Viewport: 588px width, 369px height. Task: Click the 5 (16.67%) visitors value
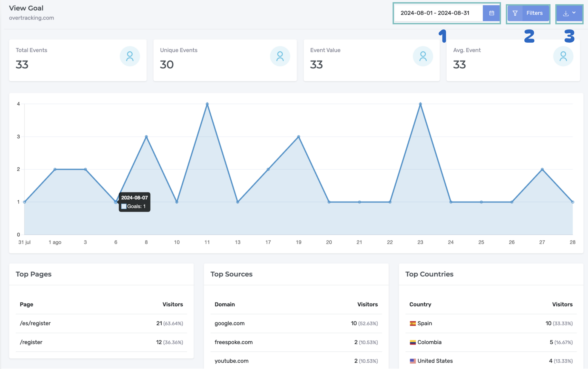pyautogui.click(x=561, y=342)
